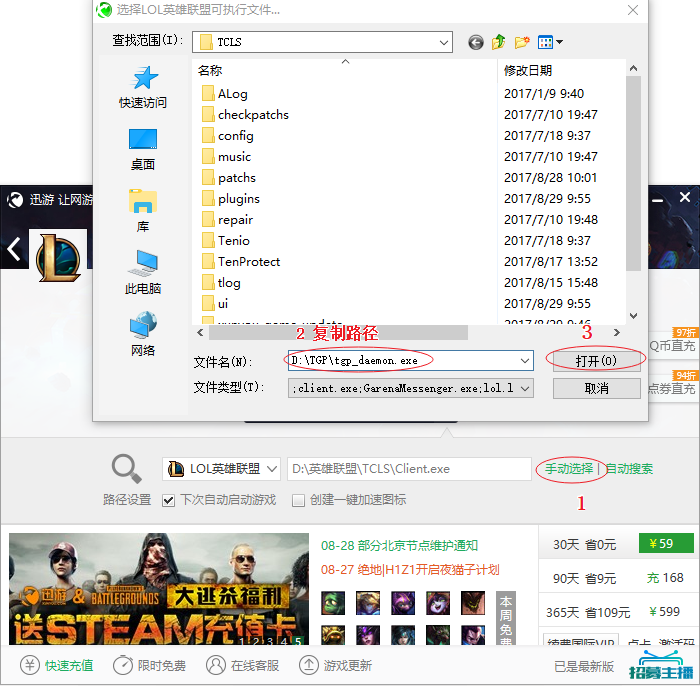Click the Q币直充 97折 offer
700x686 pixels.
click(672, 345)
